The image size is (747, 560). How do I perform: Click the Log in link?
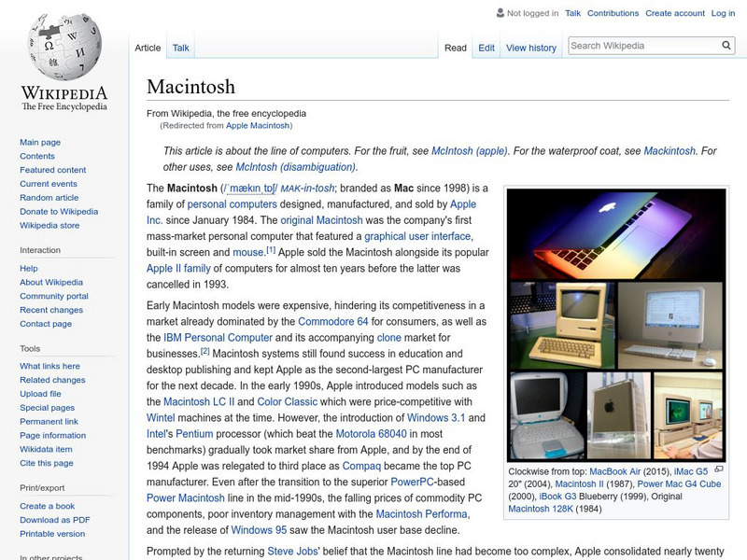point(723,13)
